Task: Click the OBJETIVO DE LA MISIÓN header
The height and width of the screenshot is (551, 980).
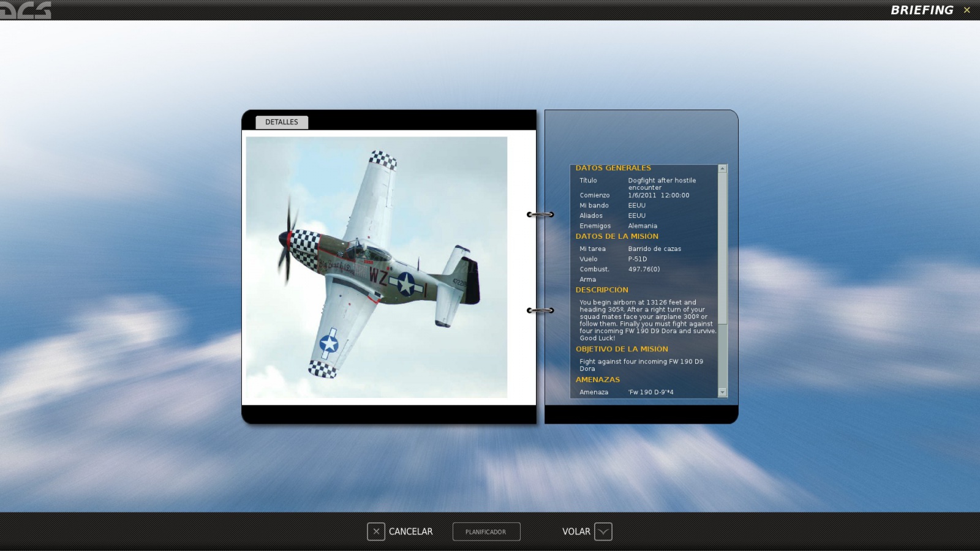Action: click(x=622, y=349)
